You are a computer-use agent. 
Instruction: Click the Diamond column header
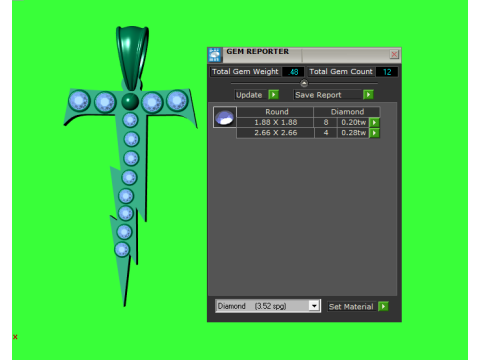click(x=347, y=112)
